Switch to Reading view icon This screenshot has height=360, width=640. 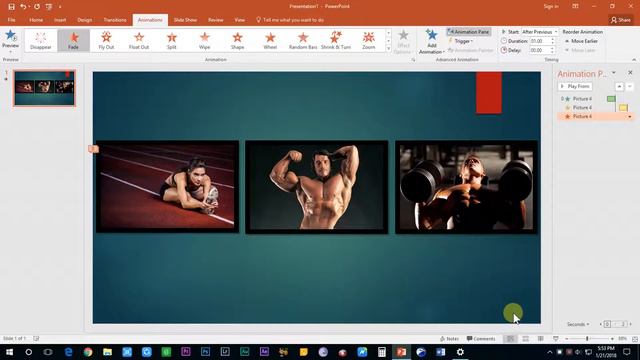point(540,339)
